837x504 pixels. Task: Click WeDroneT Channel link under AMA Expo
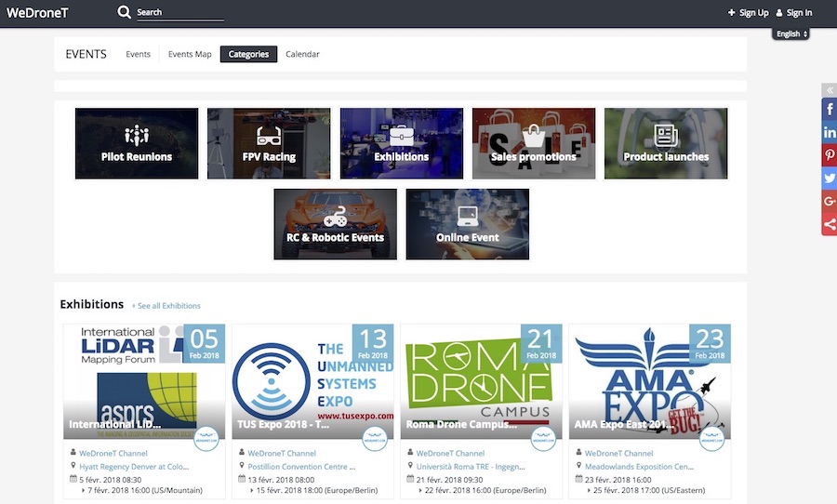coord(618,453)
